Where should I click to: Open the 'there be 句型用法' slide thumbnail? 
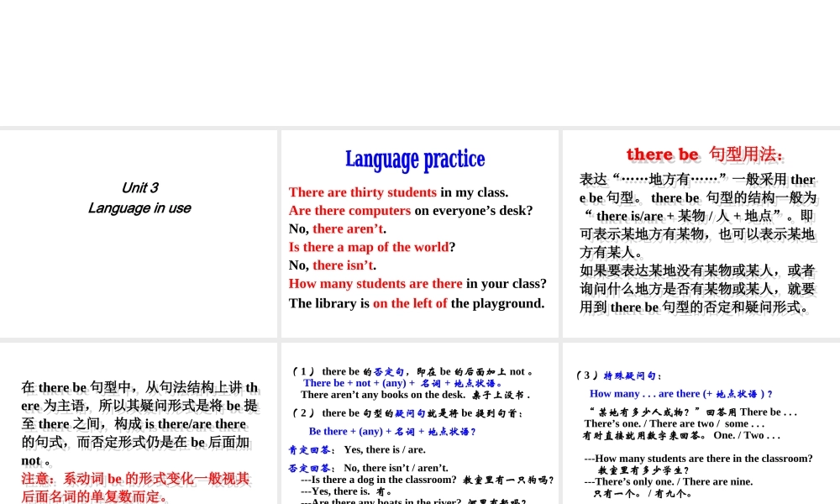[700, 234]
